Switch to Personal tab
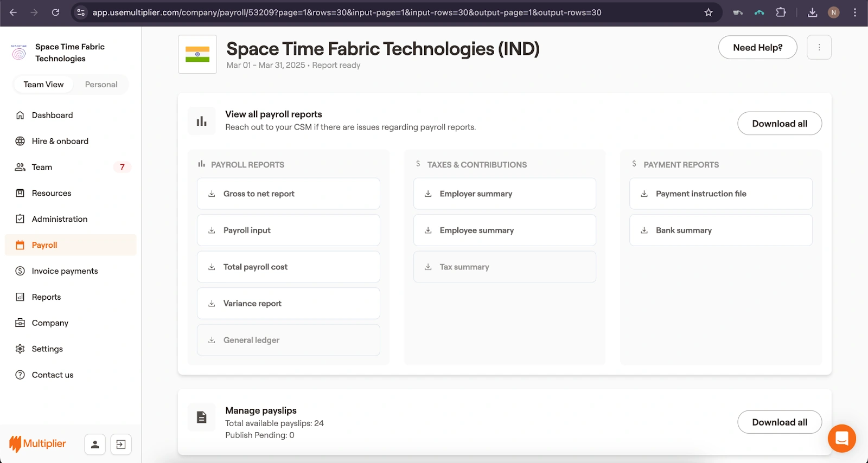This screenshot has width=868, height=463. [101, 85]
